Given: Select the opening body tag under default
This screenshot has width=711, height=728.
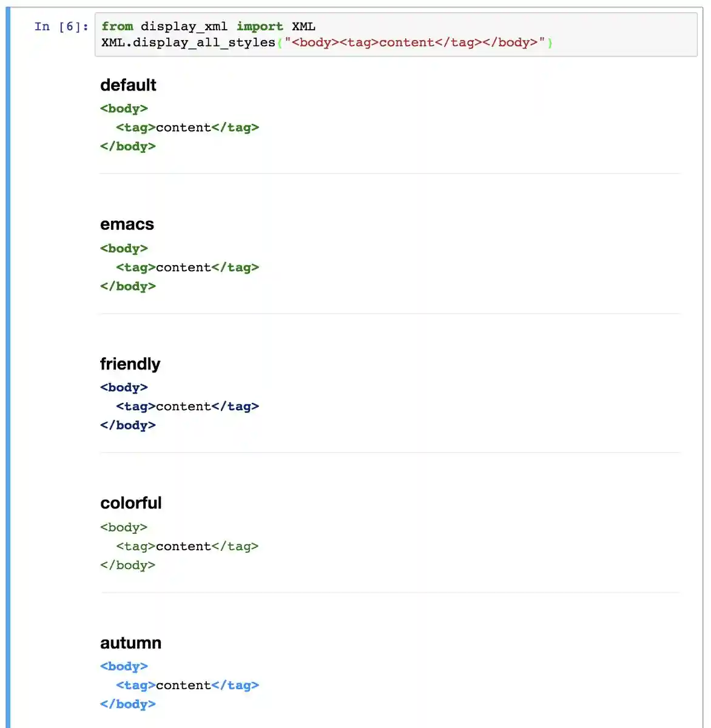Looking at the screenshot, I should (x=124, y=108).
